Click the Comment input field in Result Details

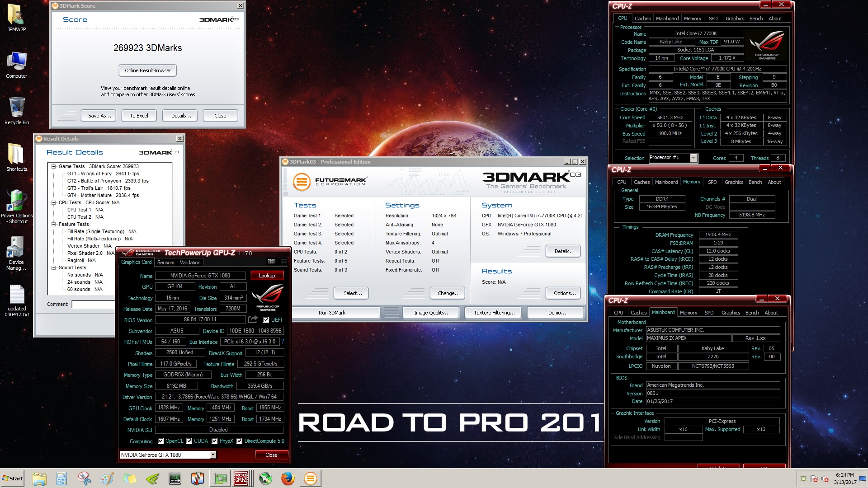[x=93, y=305]
